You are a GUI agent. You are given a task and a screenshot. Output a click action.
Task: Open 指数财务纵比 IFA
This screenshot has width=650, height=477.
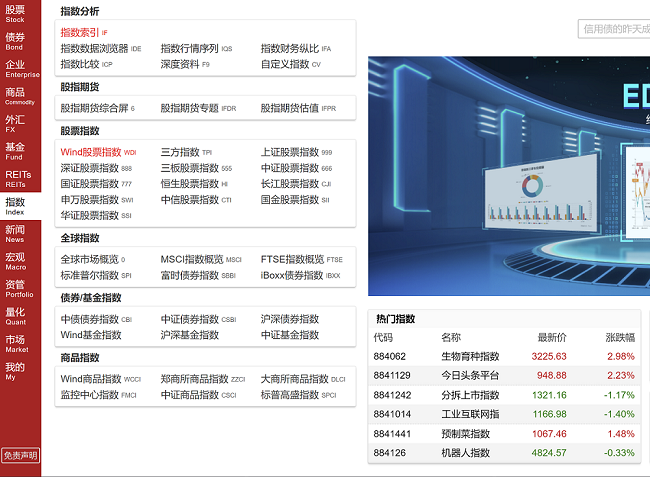tap(296, 48)
